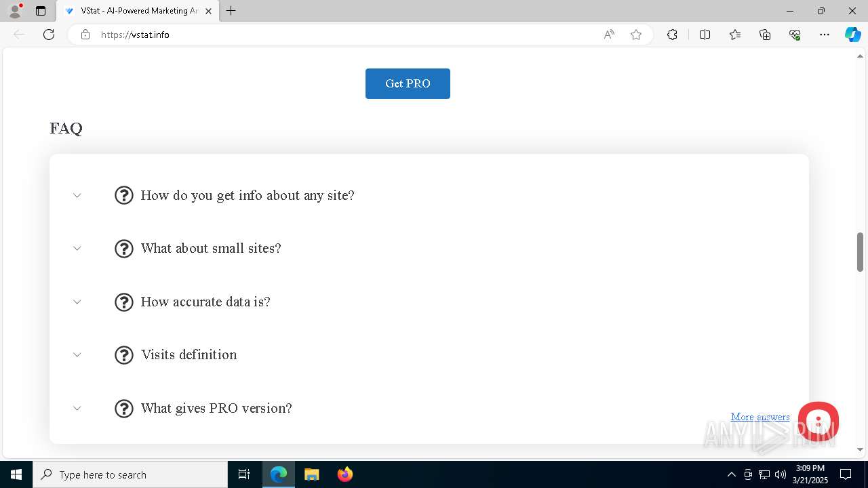Viewport: 868px width, 488px height.
Task: Click the page vertical scrollbar thumb
Action: coord(860,251)
